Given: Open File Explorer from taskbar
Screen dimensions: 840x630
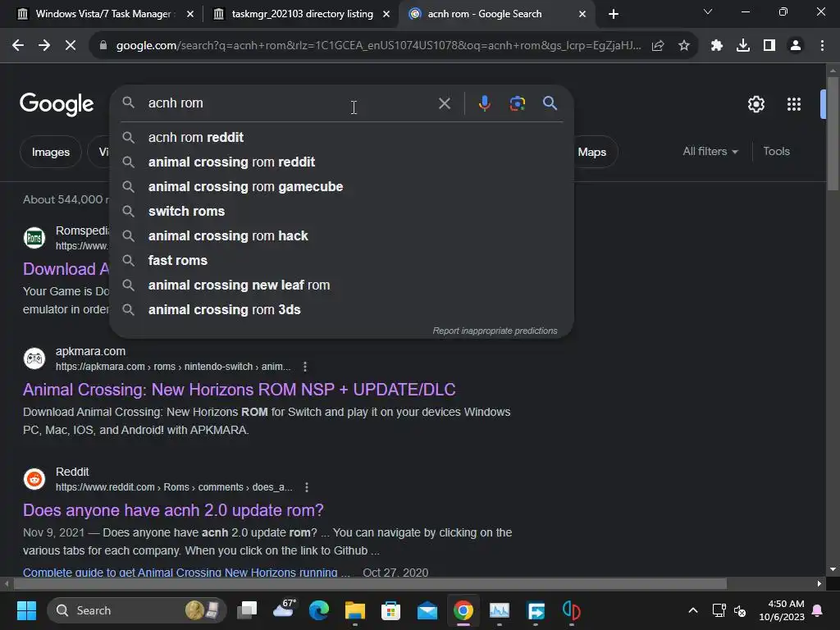Looking at the screenshot, I should coord(354,610).
